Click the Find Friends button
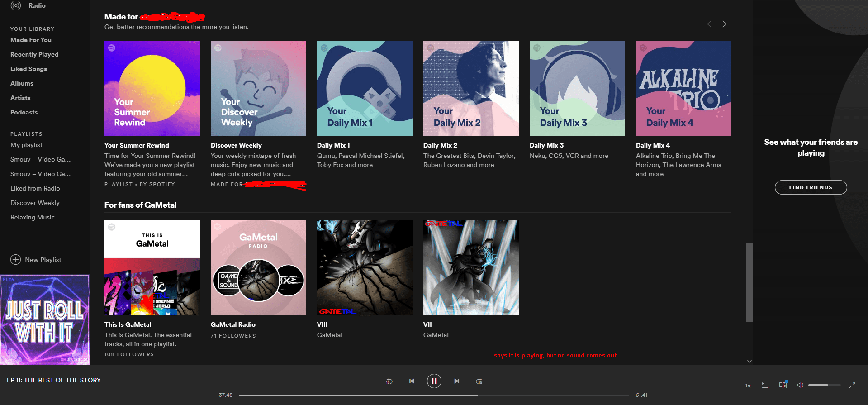The width and height of the screenshot is (868, 405). click(811, 187)
